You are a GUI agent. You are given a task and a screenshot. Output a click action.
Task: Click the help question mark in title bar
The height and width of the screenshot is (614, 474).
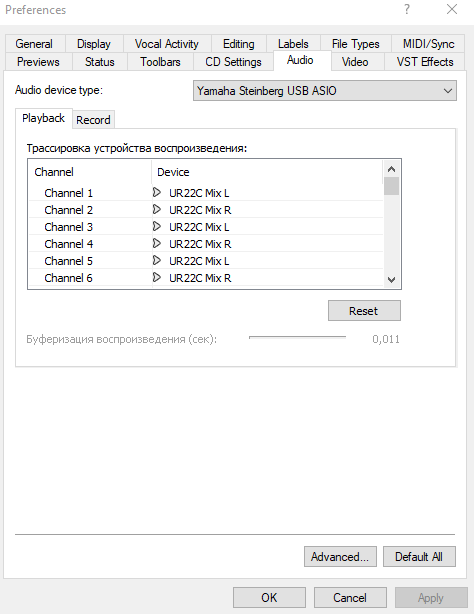[x=407, y=9]
